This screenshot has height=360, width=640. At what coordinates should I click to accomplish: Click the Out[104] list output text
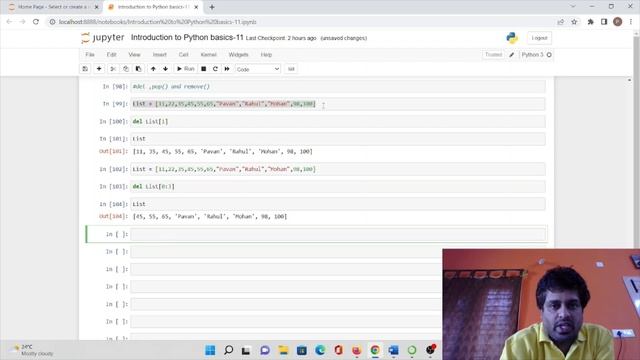(x=210, y=216)
